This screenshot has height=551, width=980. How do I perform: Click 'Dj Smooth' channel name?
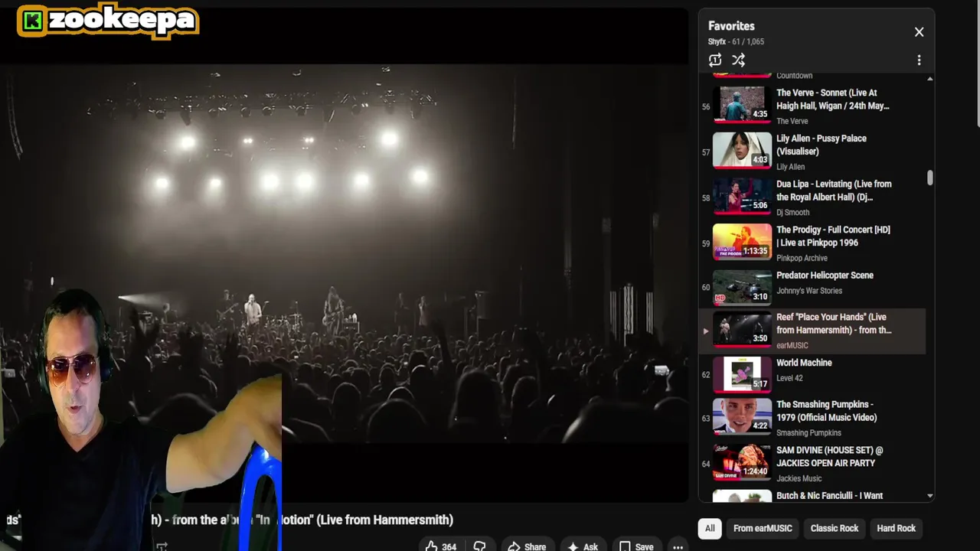[x=792, y=213]
